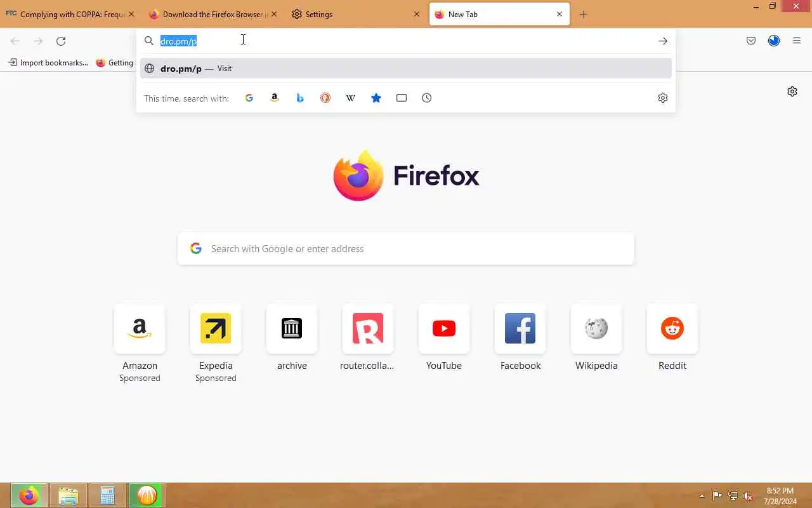Focus the Search with Google page field
812x508 pixels.
(x=406, y=248)
